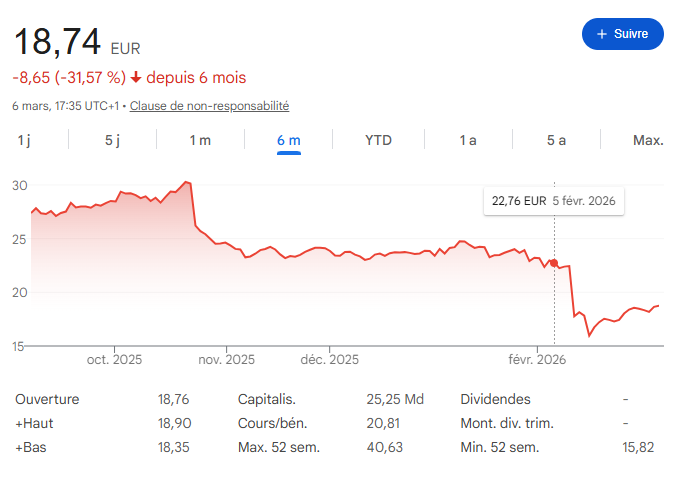673x479 pixels.
Task: Switch to the 5 j range tab
Action: (x=112, y=140)
